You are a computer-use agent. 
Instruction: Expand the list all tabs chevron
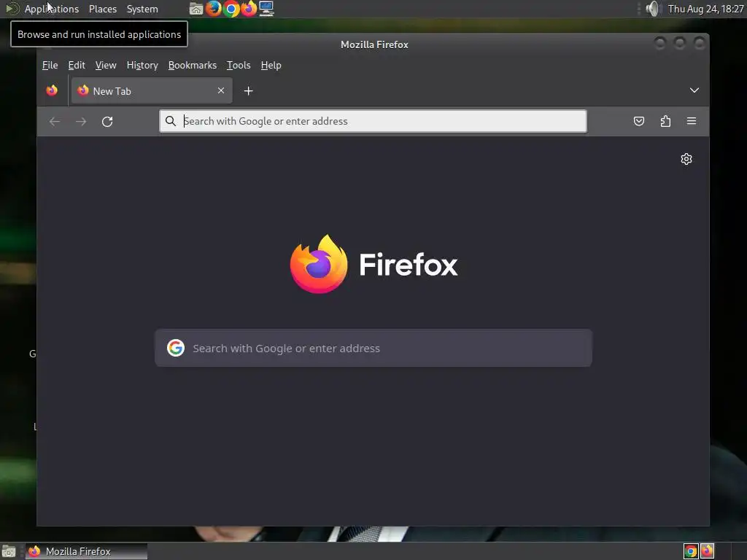point(694,90)
